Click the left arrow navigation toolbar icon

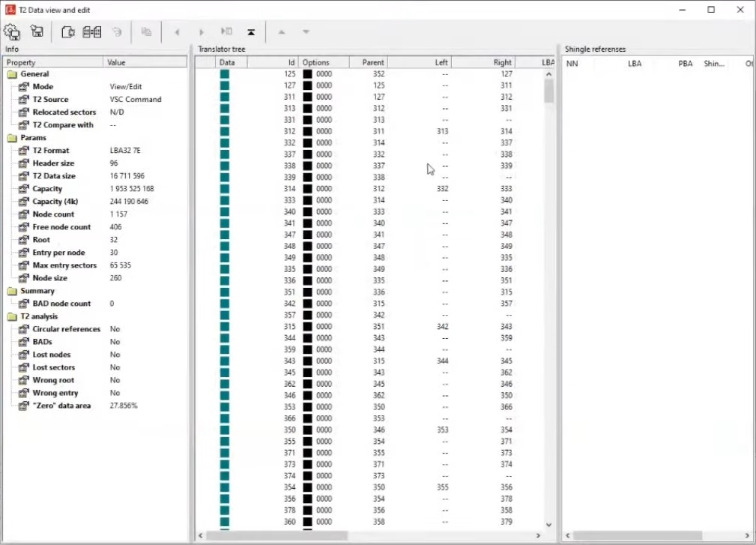[x=177, y=32]
